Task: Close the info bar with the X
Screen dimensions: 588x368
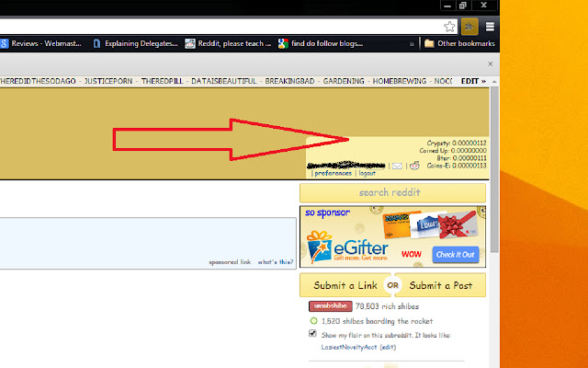Action: coord(491,64)
